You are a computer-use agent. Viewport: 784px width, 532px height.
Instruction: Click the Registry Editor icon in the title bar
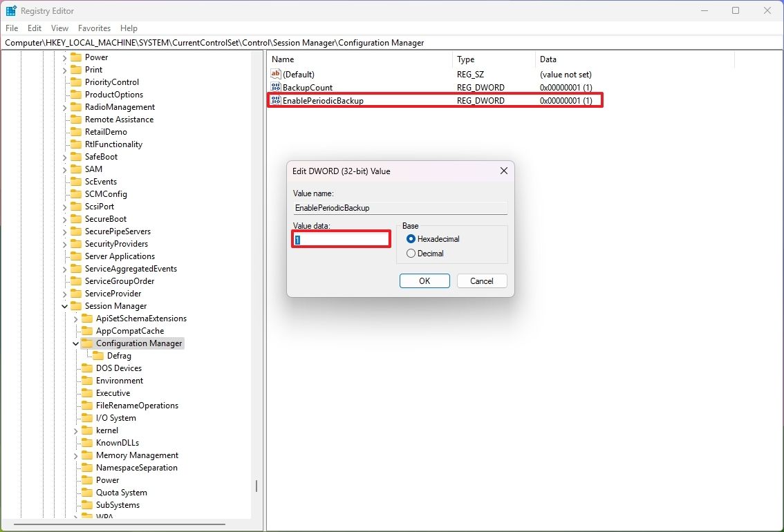[10, 10]
